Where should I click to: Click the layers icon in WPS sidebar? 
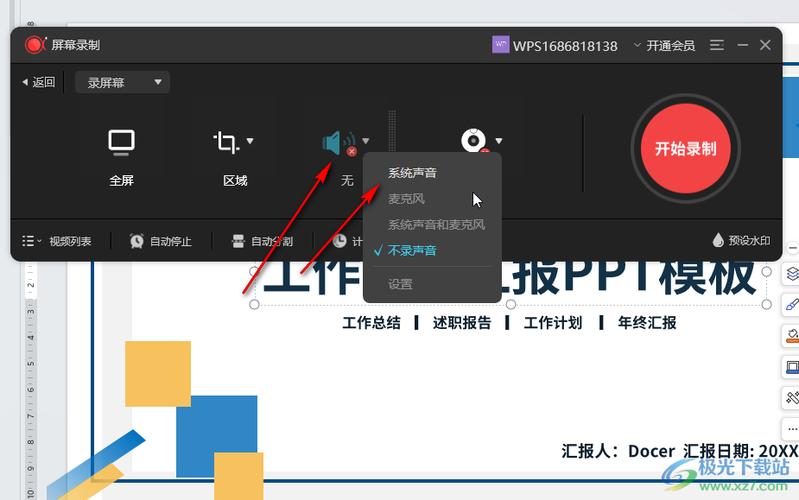(x=792, y=273)
